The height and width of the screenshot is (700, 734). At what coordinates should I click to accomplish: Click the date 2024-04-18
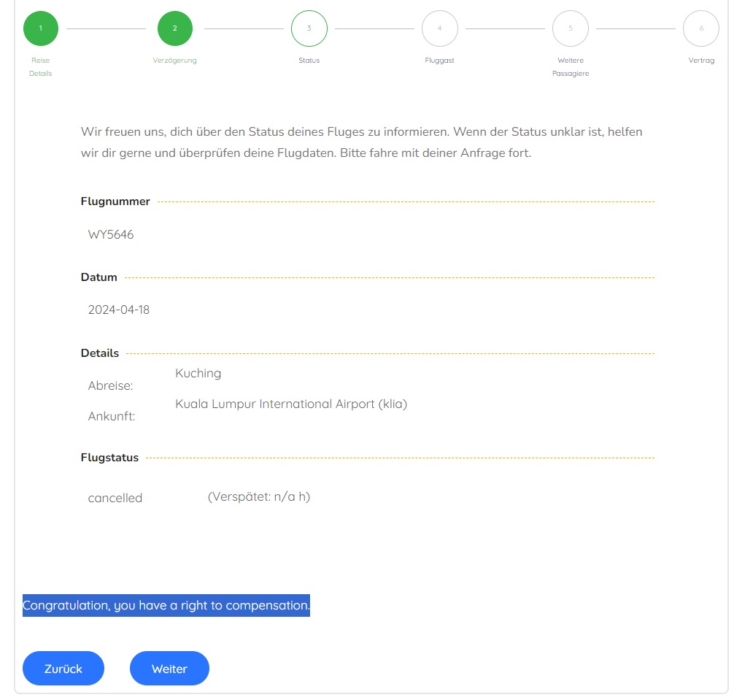pyautogui.click(x=119, y=309)
